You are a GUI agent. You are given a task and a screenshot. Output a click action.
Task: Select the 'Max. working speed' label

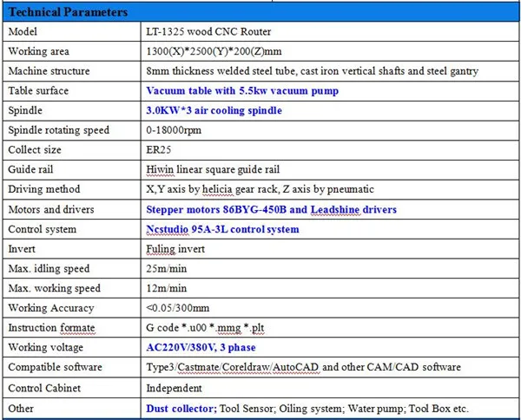point(54,288)
